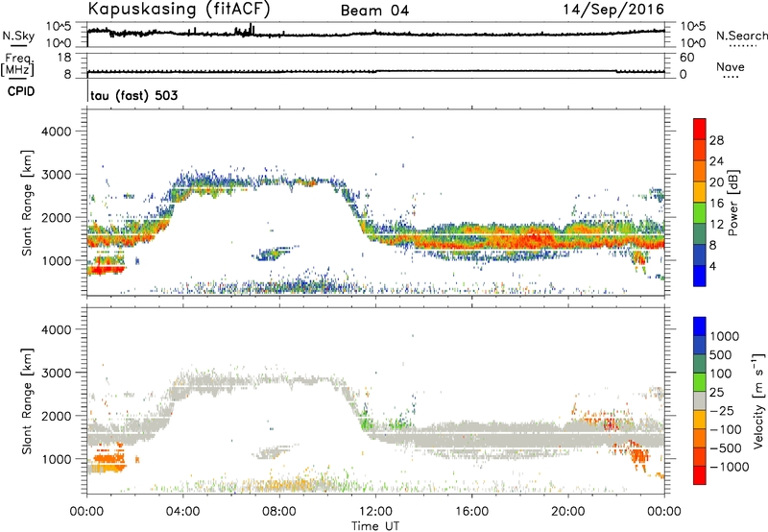The height and width of the screenshot is (532, 768).
Task: Click the '04:00' time tick label
Action: pyautogui.click(x=182, y=512)
